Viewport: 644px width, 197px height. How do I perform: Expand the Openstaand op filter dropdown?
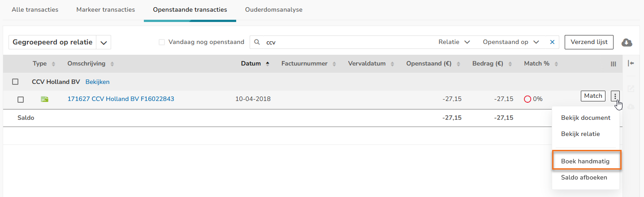click(511, 42)
